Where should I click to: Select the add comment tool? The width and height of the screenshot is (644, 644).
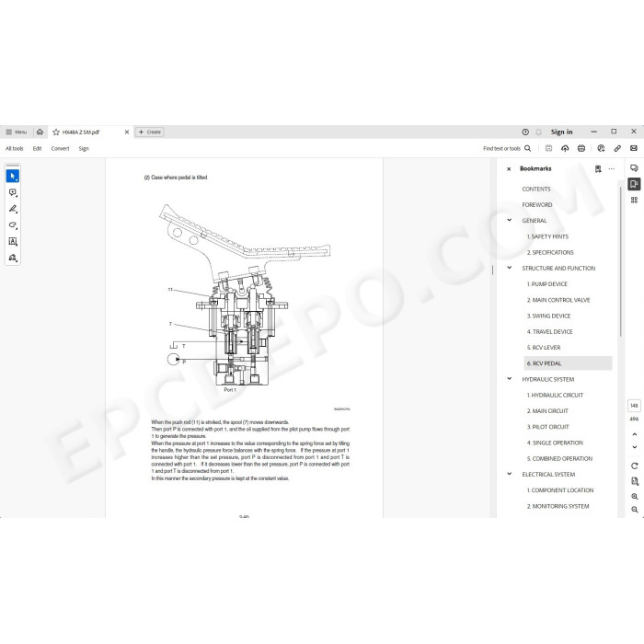point(13,192)
